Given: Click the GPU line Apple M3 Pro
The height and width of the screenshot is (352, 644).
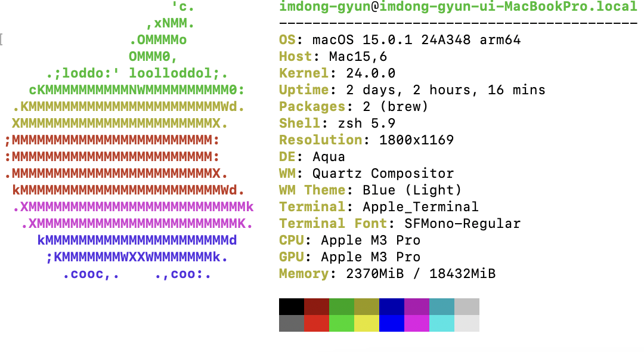Looking at the screenshot, I should [349, 257].
